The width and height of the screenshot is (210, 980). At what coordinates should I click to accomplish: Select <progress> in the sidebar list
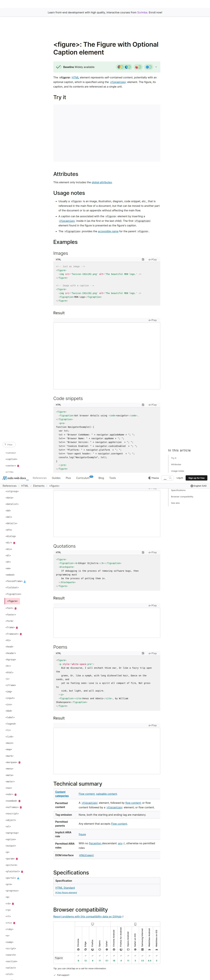coord(12,891)
